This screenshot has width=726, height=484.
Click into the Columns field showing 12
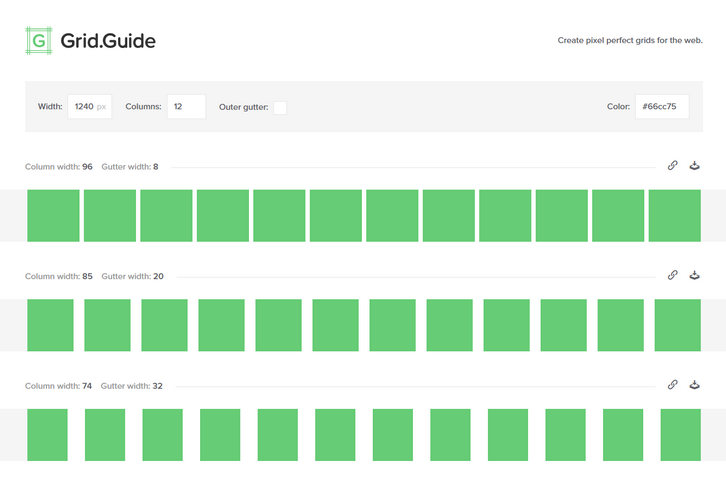186,107
